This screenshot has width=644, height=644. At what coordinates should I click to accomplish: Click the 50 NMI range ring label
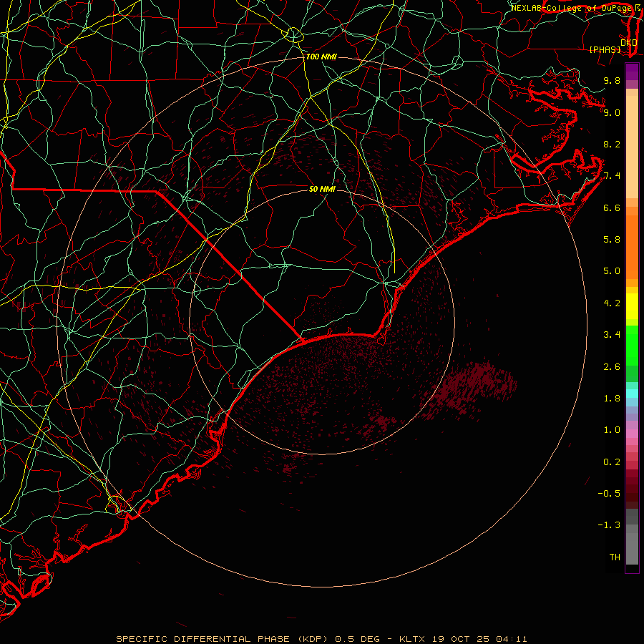(x=322, y=189)
